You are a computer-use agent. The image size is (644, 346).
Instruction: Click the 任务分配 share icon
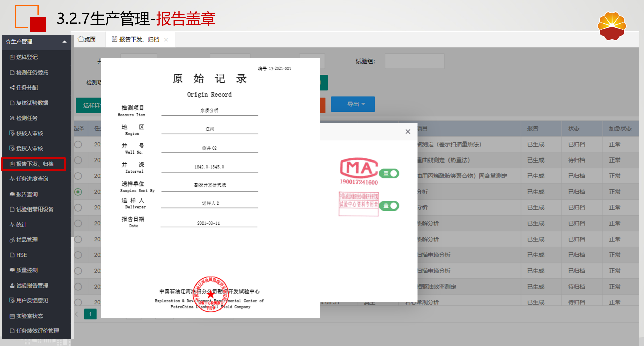click(x=12, y=88)
